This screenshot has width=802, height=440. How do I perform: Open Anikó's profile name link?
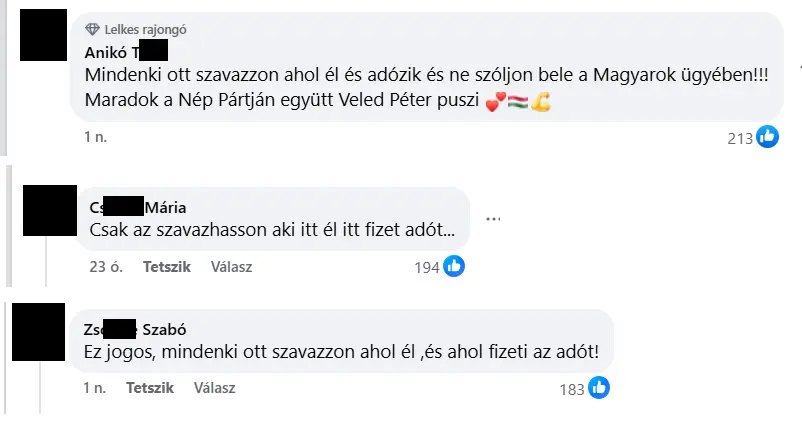point(126,52)
